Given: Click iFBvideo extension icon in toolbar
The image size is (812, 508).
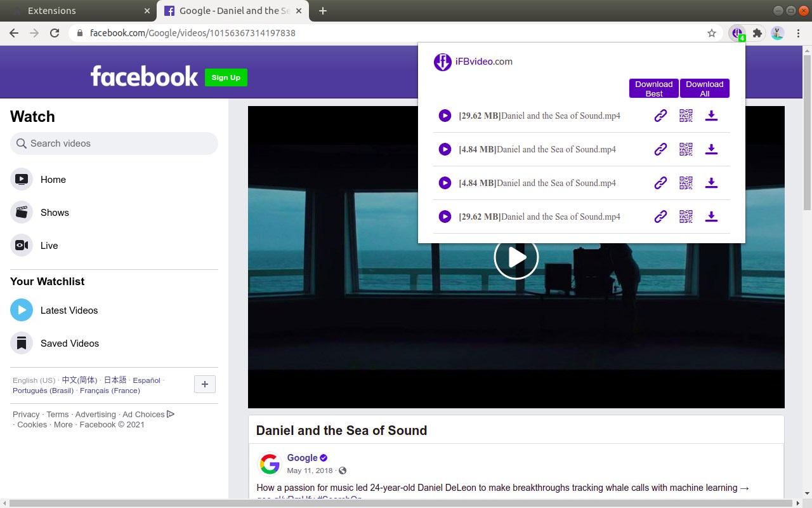Looking at the screenshot, I should coord(737,33).
